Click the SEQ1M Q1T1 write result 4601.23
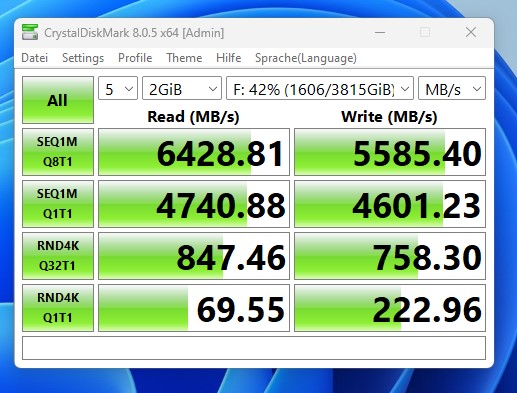The height and width of the screenshot is (393, 517). point(390,204)
